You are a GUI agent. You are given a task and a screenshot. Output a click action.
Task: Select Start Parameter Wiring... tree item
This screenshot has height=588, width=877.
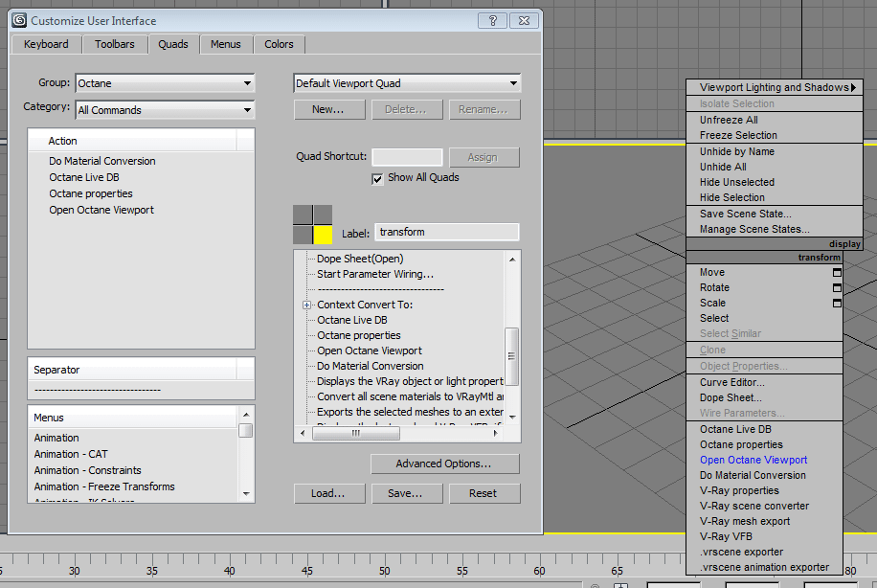tap(375, 274)
